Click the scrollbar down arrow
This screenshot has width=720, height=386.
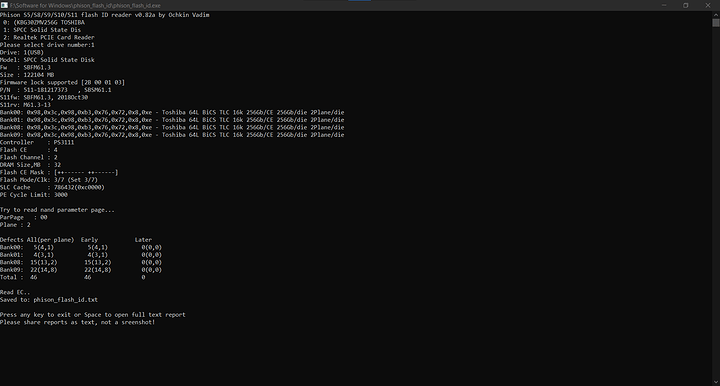pos(716,382)
